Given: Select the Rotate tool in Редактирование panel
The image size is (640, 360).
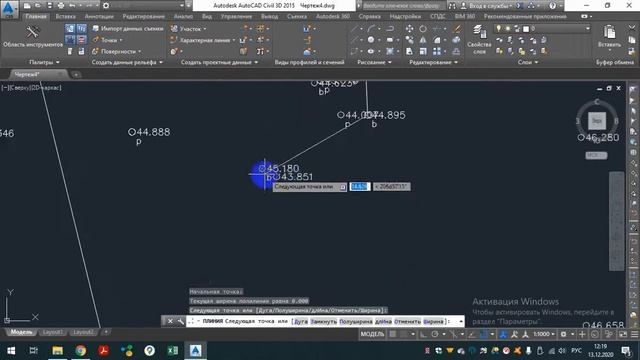Looking at the screenshot, I should 423,29.
